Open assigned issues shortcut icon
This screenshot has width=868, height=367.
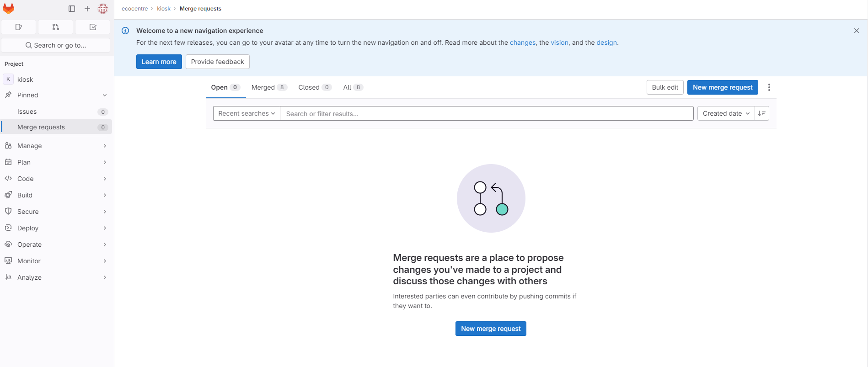pos(19,27)
